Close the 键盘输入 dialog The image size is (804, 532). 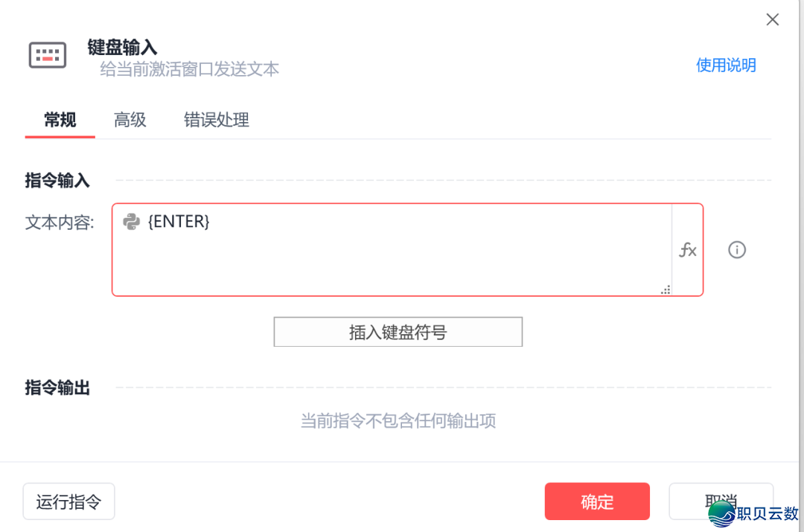point(773,20)
